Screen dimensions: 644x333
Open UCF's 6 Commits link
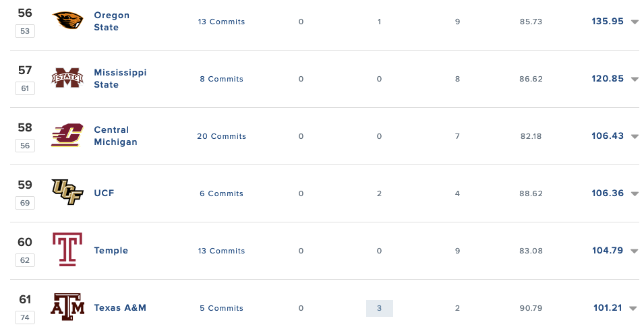[x=221, y=193]
